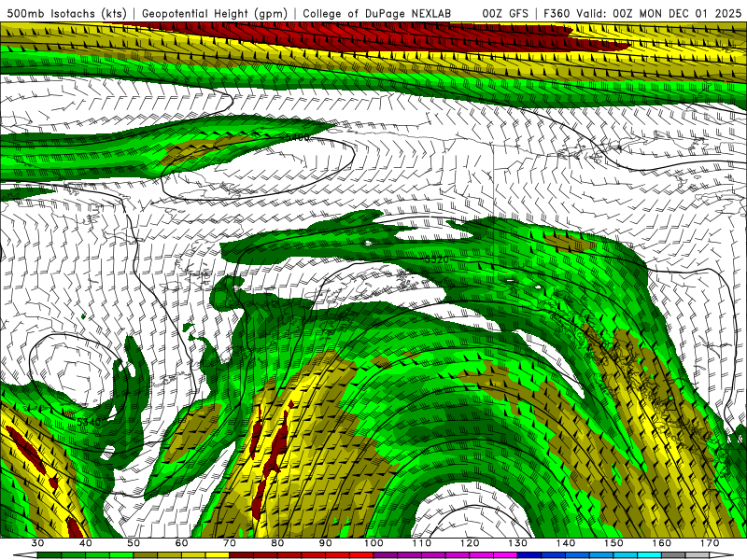Click the darkest green swatch right of 30
The image size is (747, 560).
pyautogui.click(x=49, y=555)
